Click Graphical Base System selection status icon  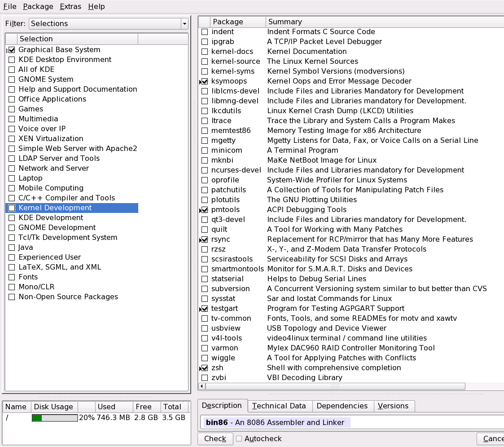pyautogui.click(x=11, y=50)
